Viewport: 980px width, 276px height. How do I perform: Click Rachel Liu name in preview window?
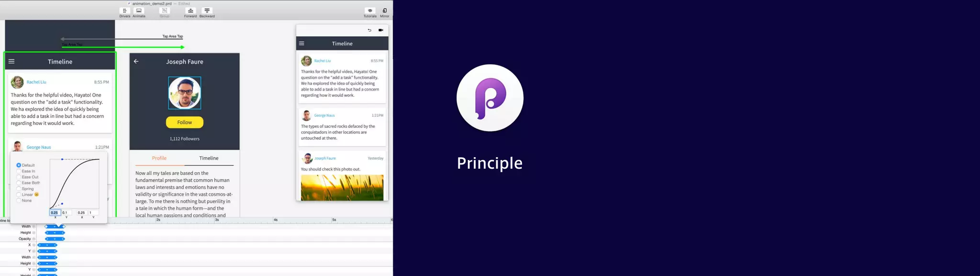(323, 61)
